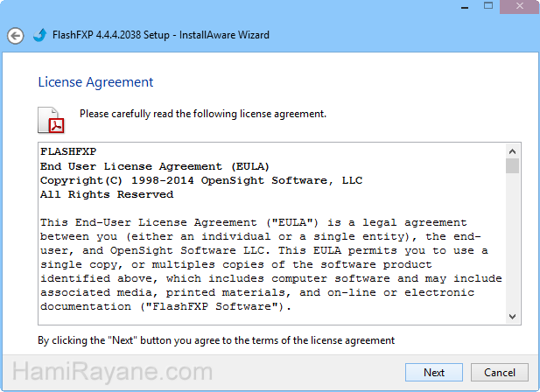Click the 'All Rights Reserved' line
Image resolution: width=540 pixels, height=392 pixels.
pos(107,195)
